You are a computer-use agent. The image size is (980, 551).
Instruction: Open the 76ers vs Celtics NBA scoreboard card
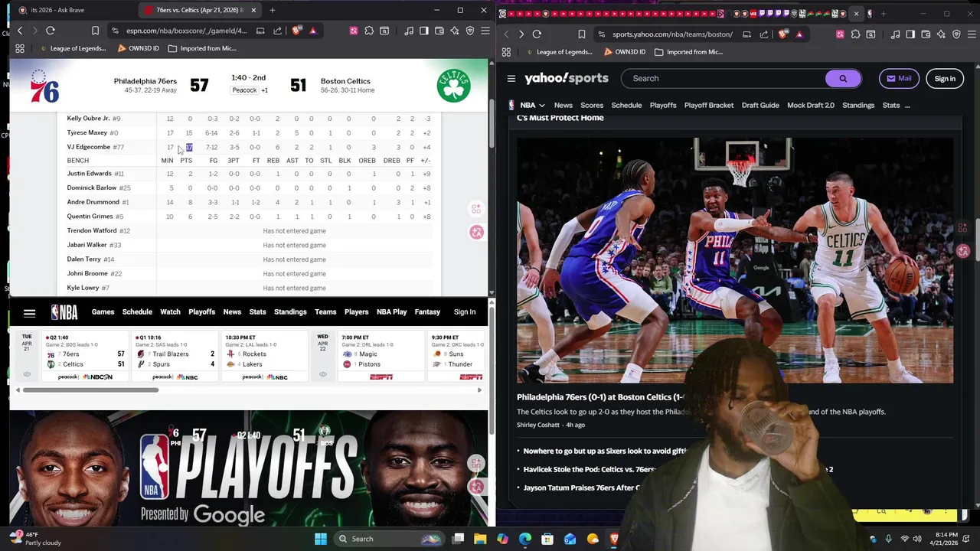pyautogui.click(x=85, y=357)
